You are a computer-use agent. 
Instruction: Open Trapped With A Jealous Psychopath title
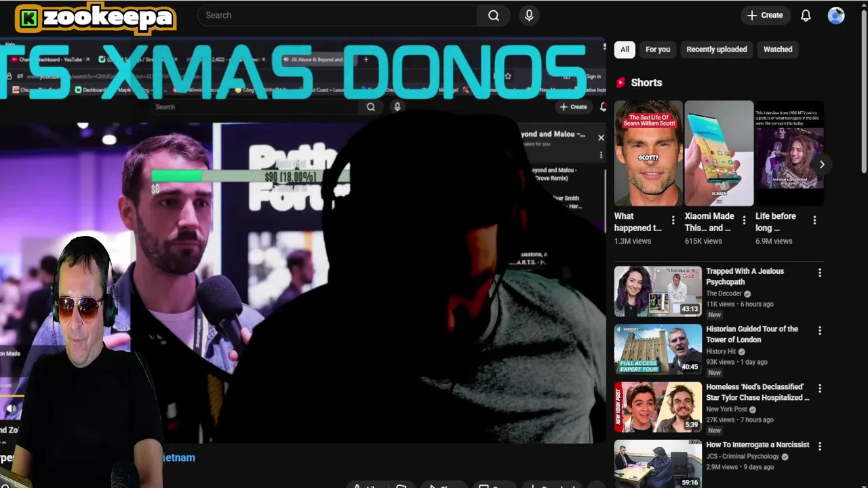pyautogui.click(x=745, y=277)
